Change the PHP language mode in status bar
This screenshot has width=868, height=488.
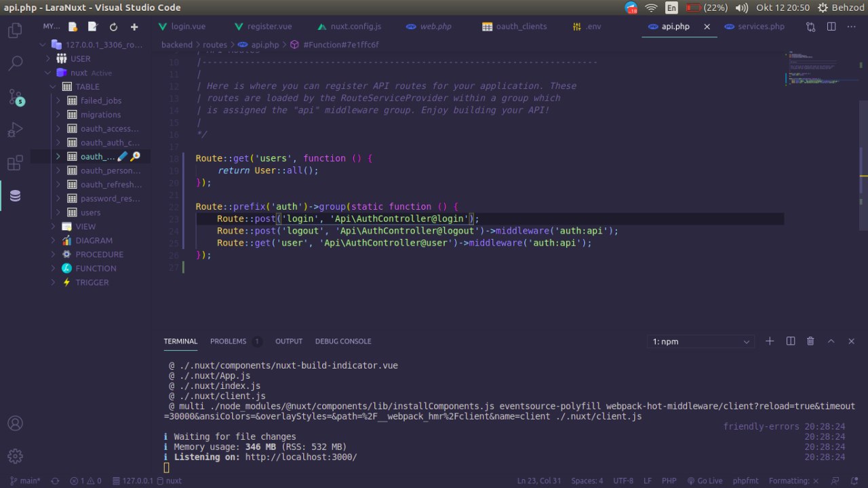click(669, 481)
